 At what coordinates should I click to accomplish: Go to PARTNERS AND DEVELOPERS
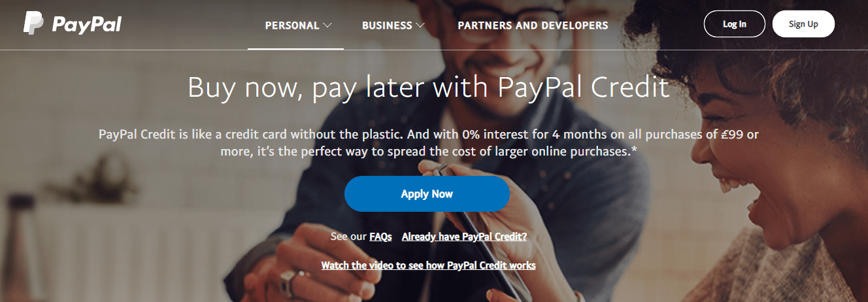[533, 25]
